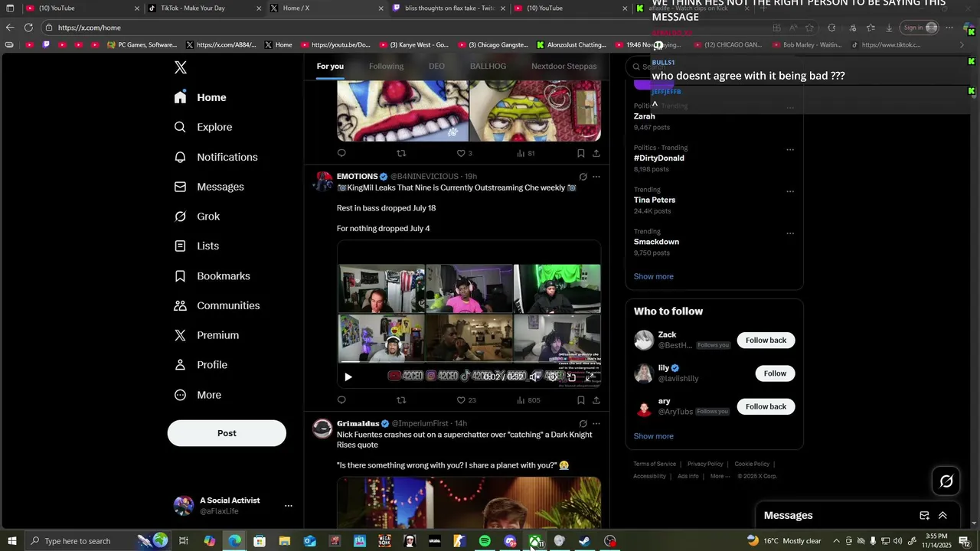Play the EMOTIONS post video

click(348, 377)
